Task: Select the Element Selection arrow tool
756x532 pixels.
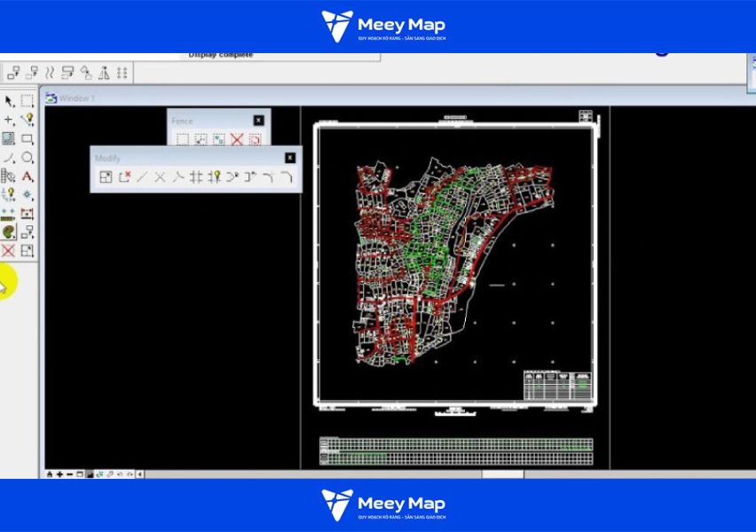Action: coord(9,101)
